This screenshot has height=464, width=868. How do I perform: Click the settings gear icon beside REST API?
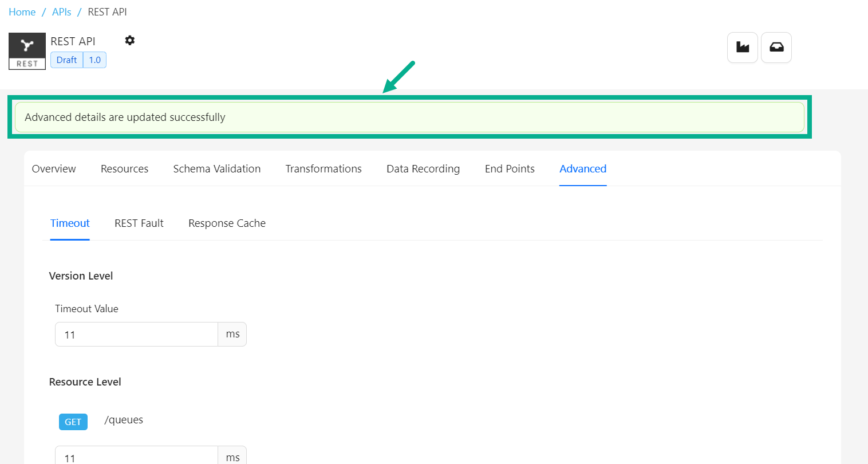tap(130, 40)
